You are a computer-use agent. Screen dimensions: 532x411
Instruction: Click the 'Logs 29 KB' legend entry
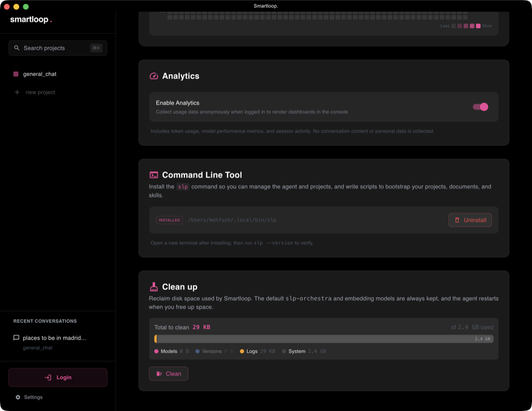tap(258, 351)
